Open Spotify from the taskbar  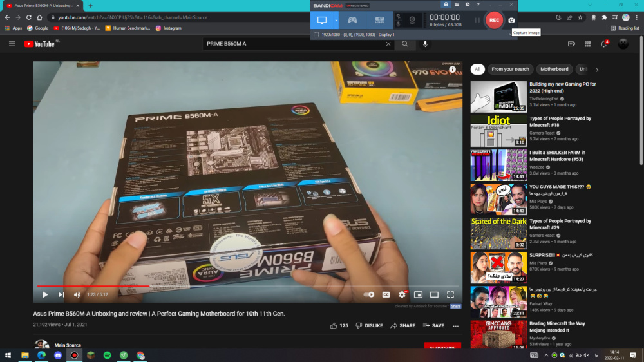click(x=107, y=356)
